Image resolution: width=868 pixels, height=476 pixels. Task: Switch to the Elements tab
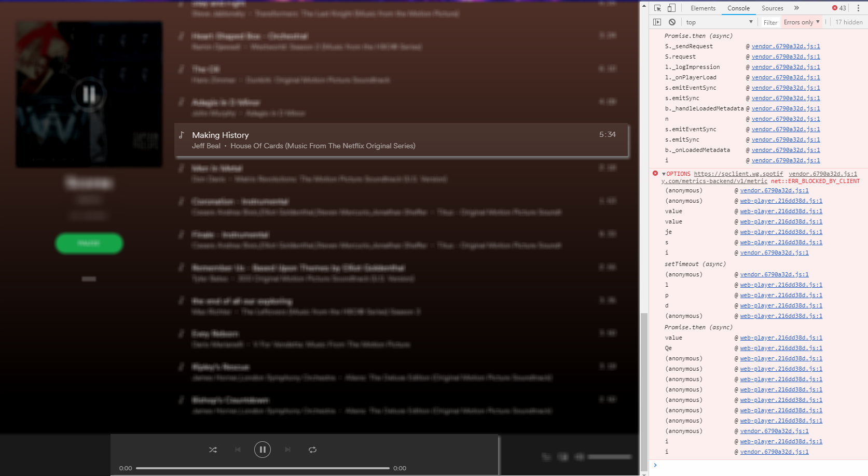pos(703,8)
